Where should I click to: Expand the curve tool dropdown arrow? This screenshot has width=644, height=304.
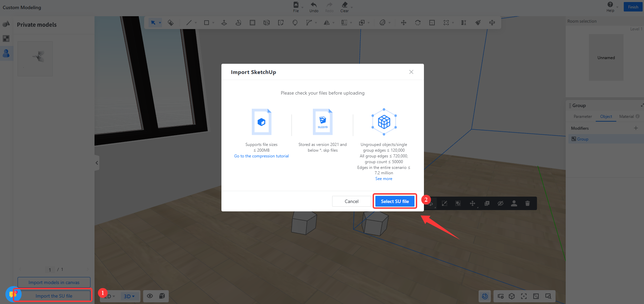click(x=316, y=23)
